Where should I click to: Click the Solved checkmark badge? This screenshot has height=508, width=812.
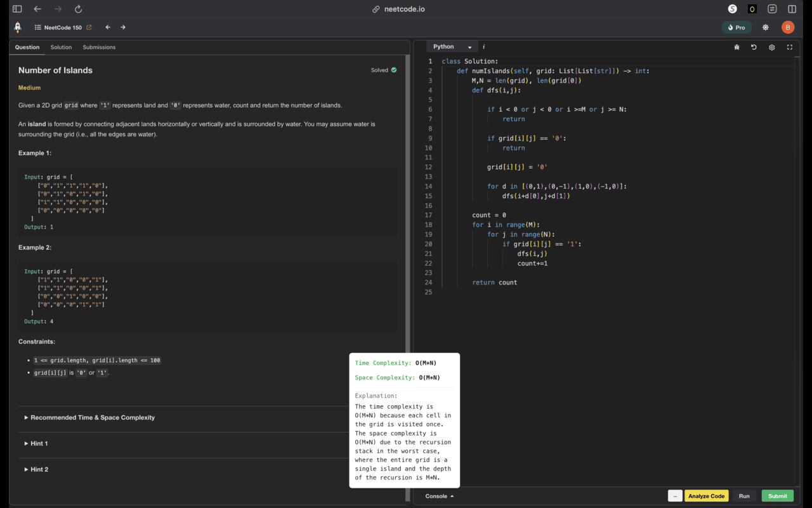(393, 70)
